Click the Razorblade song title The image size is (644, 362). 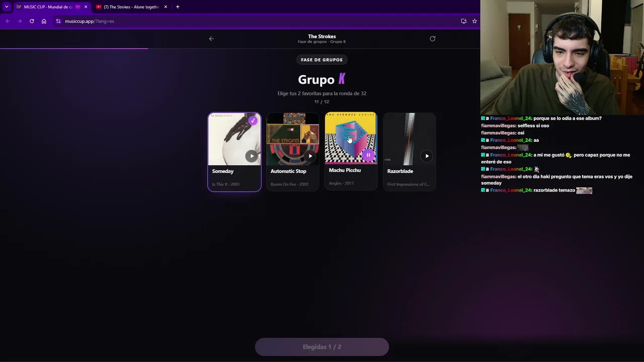point(400,171)
